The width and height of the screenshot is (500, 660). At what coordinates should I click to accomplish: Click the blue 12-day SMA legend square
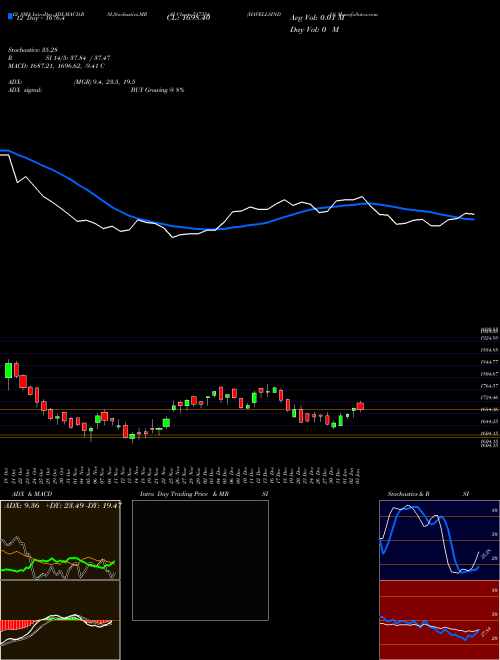[11, 16]
